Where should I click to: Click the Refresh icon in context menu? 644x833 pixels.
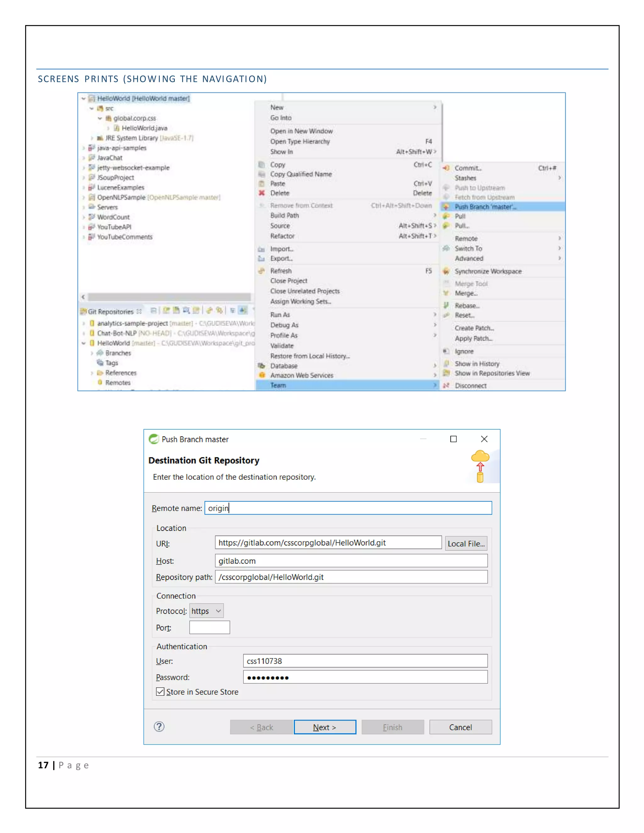pos(262,271)
